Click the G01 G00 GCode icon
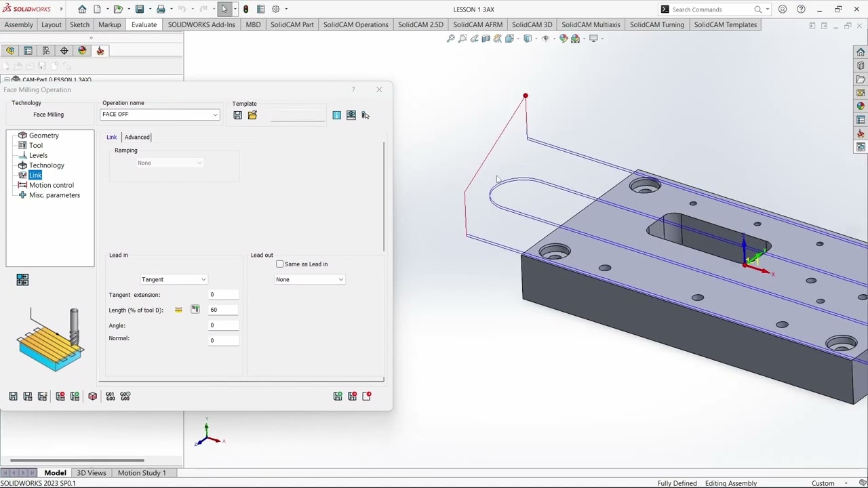 [110, 396]
